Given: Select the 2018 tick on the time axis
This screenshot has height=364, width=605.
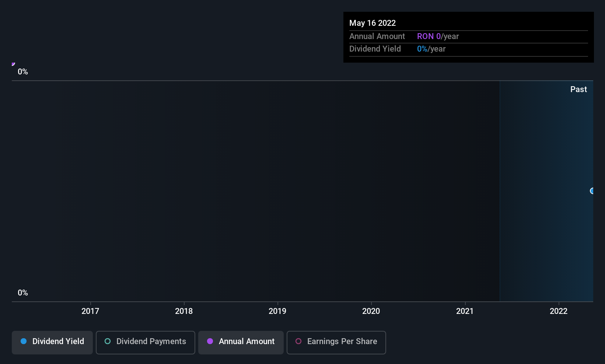Looking at the screenshot, I should pos(184,311).
